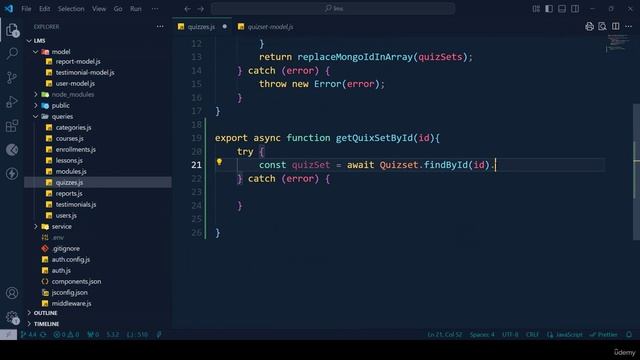Click the remote window indicator in status bar
The width and height of the screenshot is (640, 360).
9,335
